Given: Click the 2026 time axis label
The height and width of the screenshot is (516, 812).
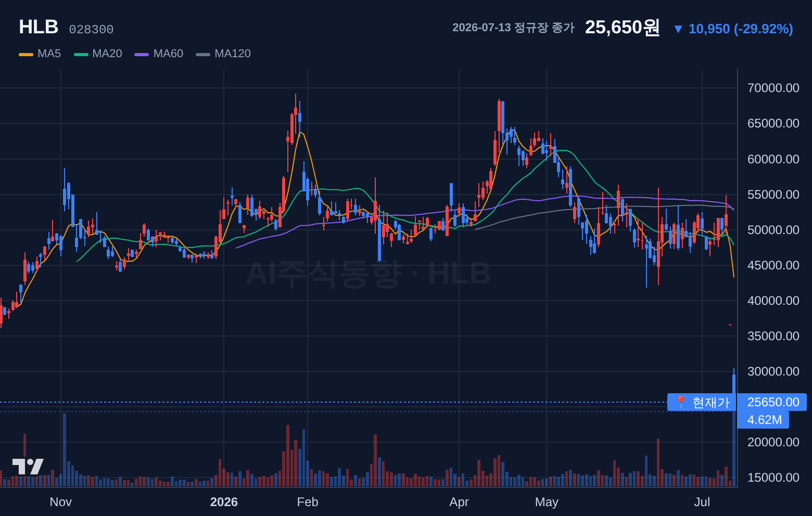Looking at the screenshot, I should 224,502.
